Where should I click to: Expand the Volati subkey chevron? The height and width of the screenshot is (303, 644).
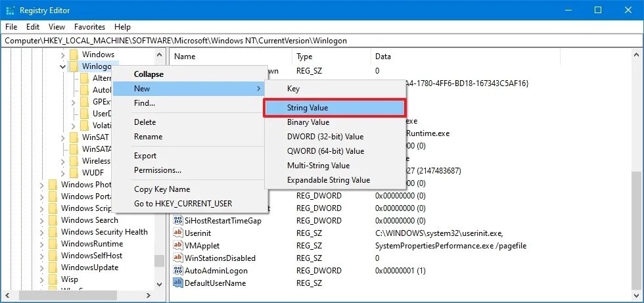click(74, 126)
